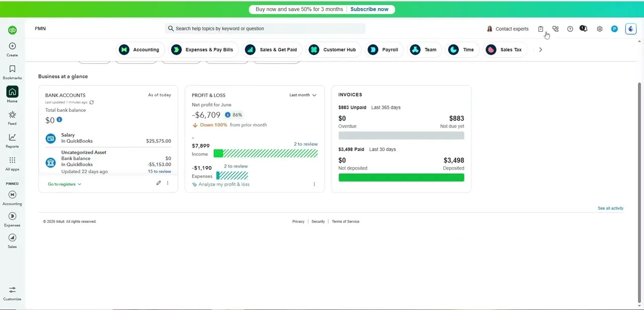Click the Income progress bar
644x310 pixels.
[266, 153]
